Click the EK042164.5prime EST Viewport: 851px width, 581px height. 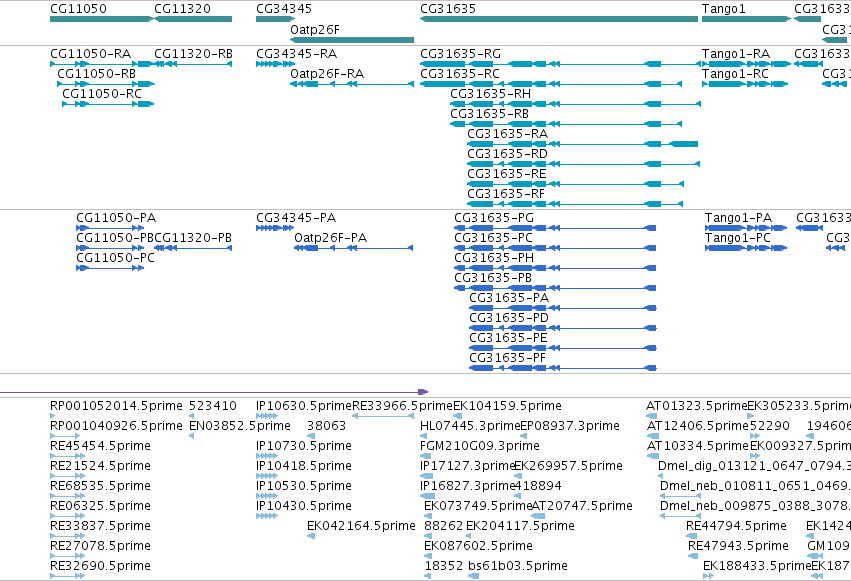311,537
